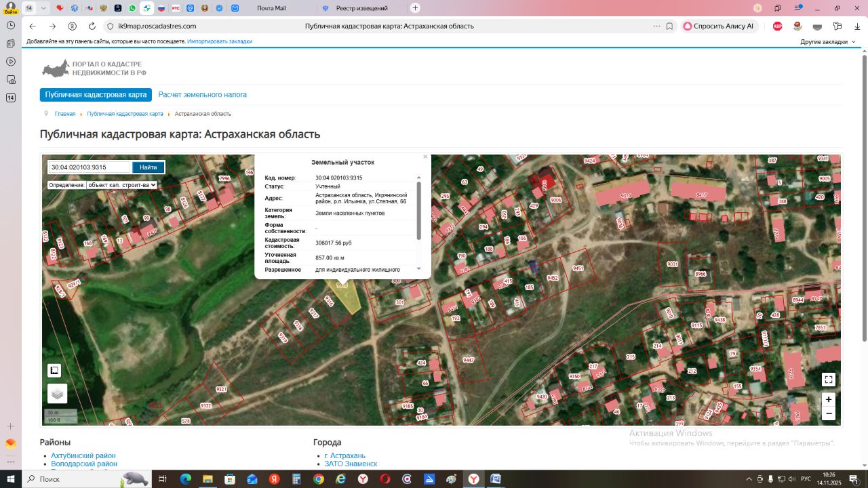Open the Расчет земельного налога tab
The image size is (868, 488).
[203, 95]
